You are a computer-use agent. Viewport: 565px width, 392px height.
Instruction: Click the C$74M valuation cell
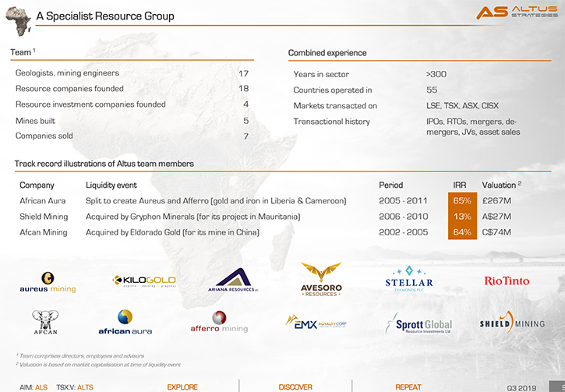click(x=496, y=232)
